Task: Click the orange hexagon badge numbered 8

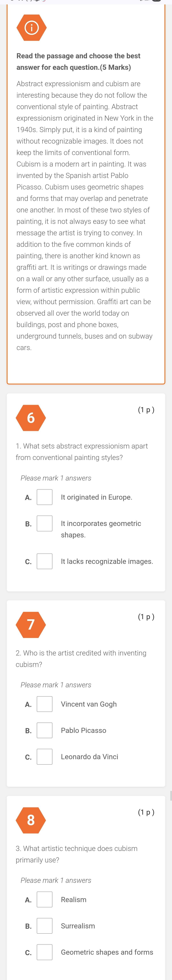Action: [x=31, y=820]
